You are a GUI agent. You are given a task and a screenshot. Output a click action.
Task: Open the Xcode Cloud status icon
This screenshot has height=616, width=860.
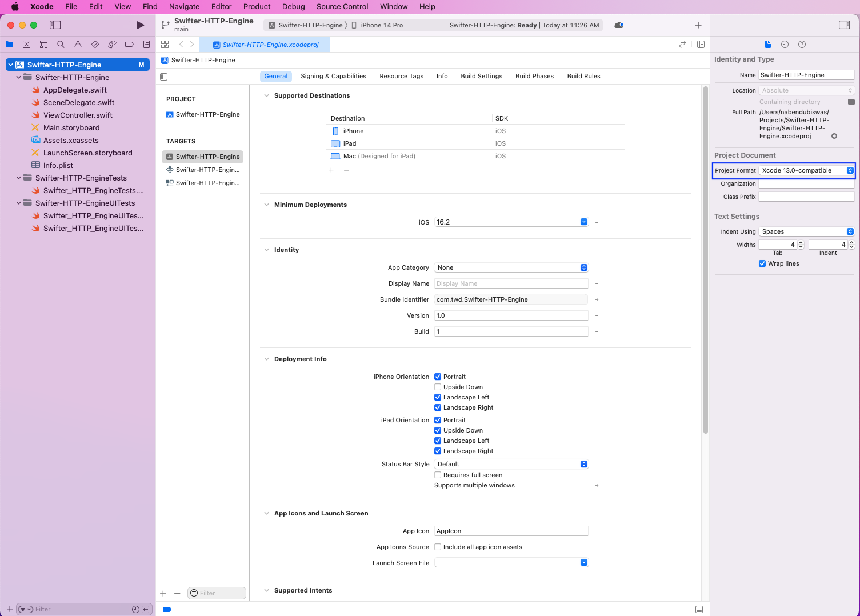[x=619, y=25]
